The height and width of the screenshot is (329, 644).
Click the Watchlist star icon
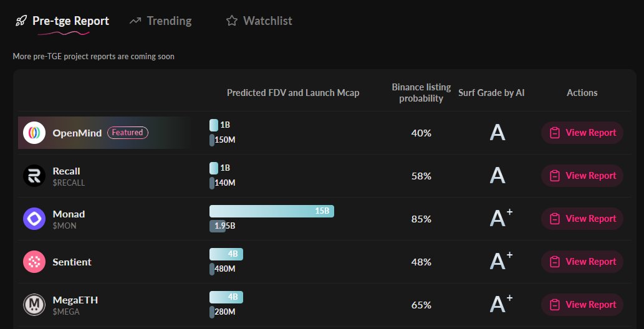point(232,21)
